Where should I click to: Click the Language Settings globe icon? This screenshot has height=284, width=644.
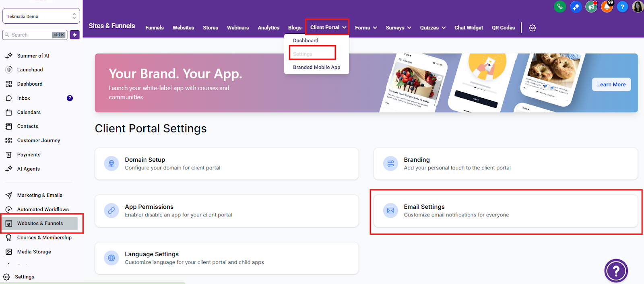[111, 258]
